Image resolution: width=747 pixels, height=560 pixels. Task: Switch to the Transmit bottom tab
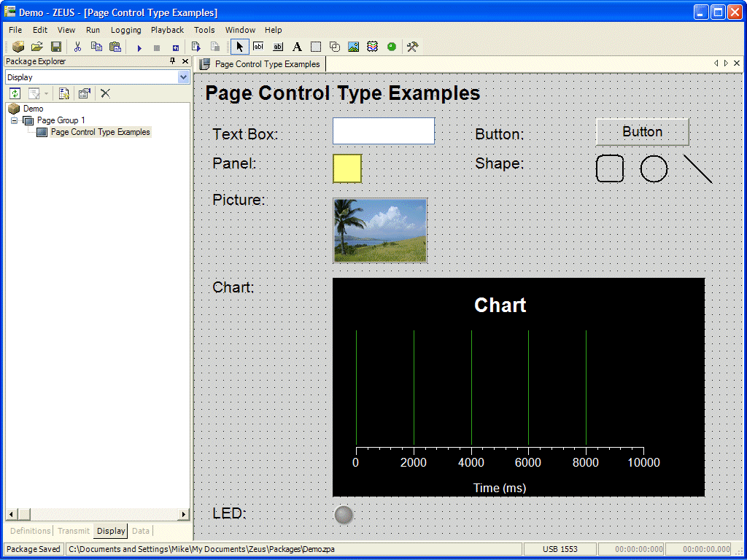coord(74,531)
